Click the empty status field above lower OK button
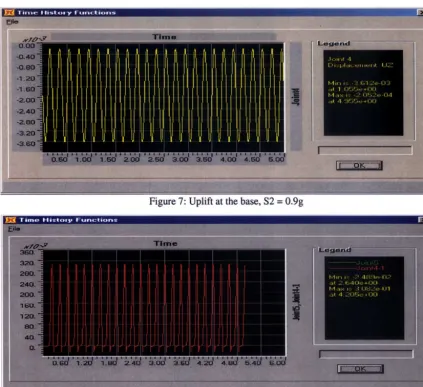Viewport: 423px width, 387px height. click(366, 354)
